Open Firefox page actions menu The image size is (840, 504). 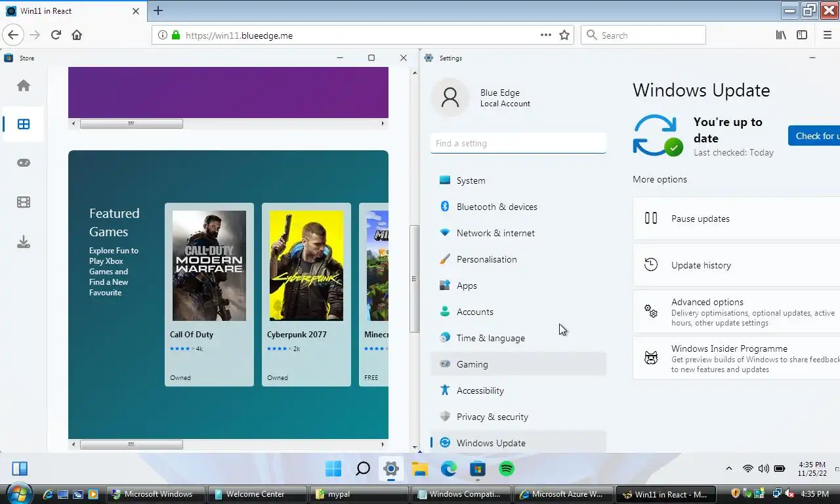(x=546, y=35)
